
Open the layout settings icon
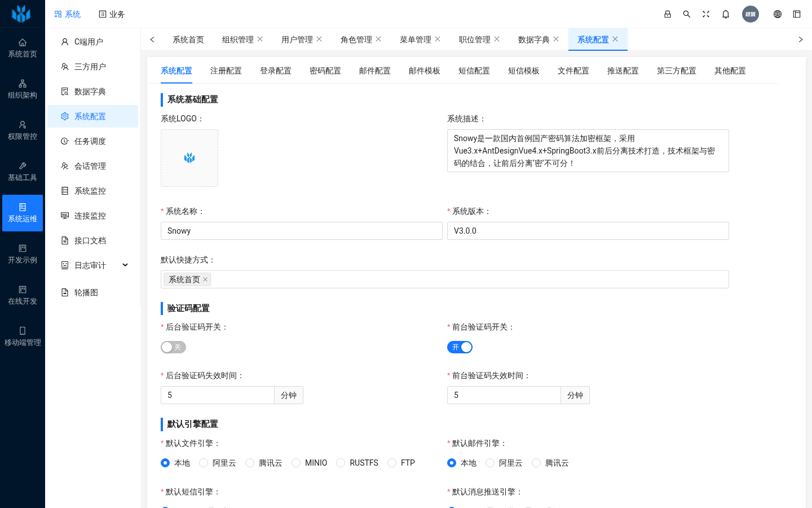tap(797, 14)
